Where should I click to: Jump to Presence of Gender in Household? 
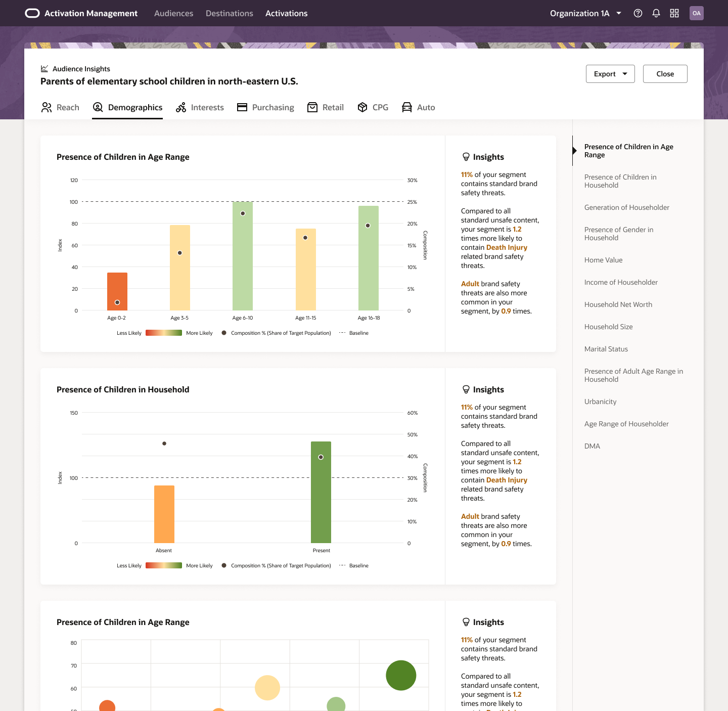[x=619, y=234]
